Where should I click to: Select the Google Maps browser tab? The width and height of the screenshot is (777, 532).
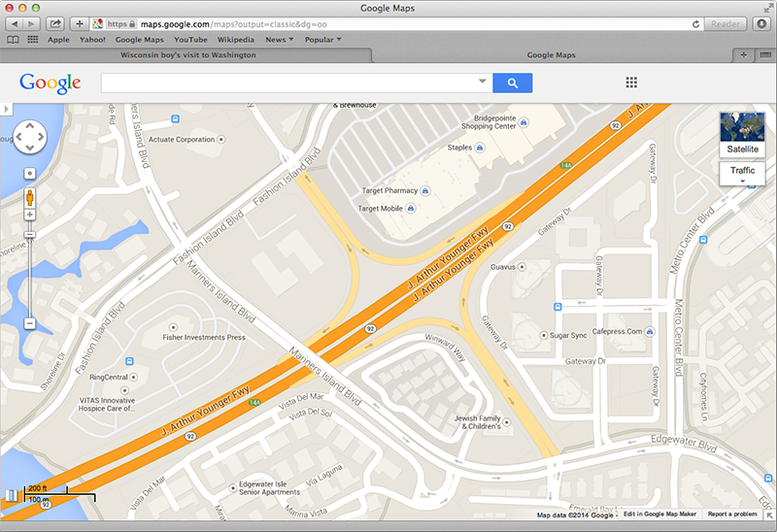(x=551, y=55)
